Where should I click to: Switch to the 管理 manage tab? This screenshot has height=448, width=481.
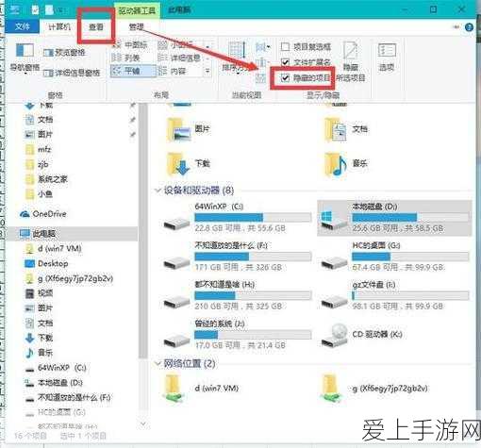[136, 26]
